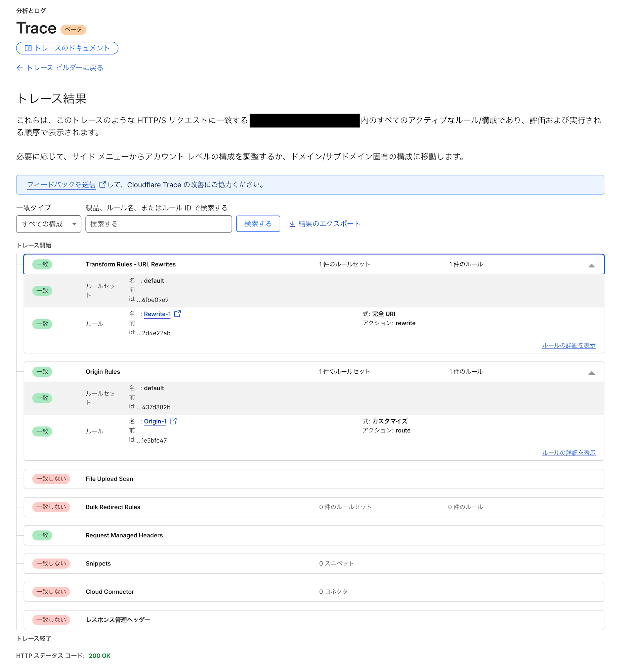627x672 pixels.
Task: Click the external link icon beside Origin-1
Action: [x=174, y=421]
